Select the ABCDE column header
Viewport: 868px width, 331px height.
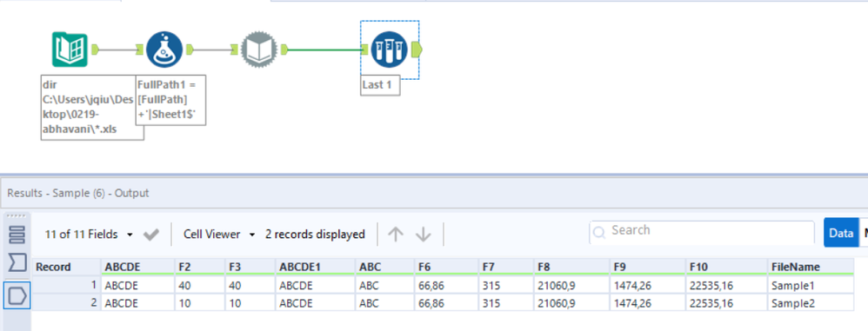click(137, 267)
